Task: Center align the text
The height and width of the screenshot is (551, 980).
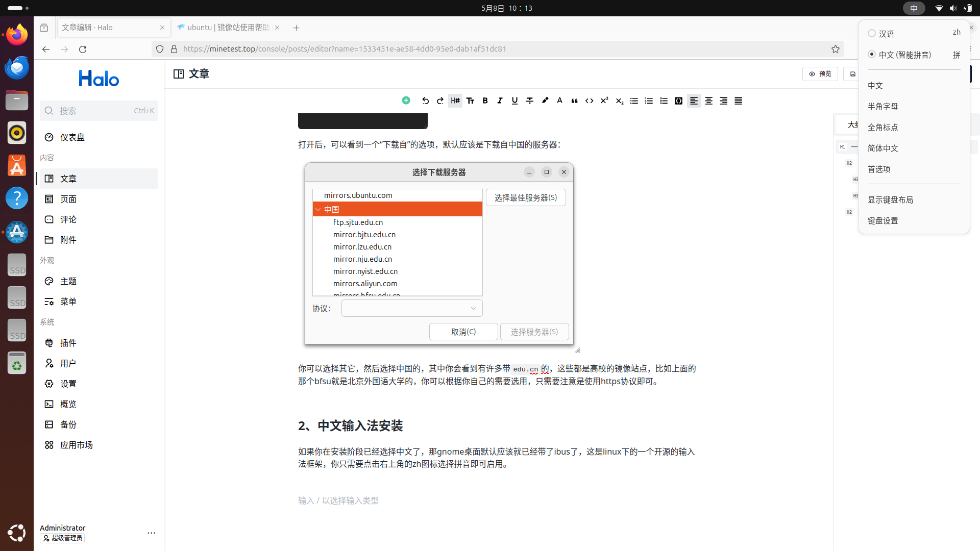Action: click(x=708, y=101)
